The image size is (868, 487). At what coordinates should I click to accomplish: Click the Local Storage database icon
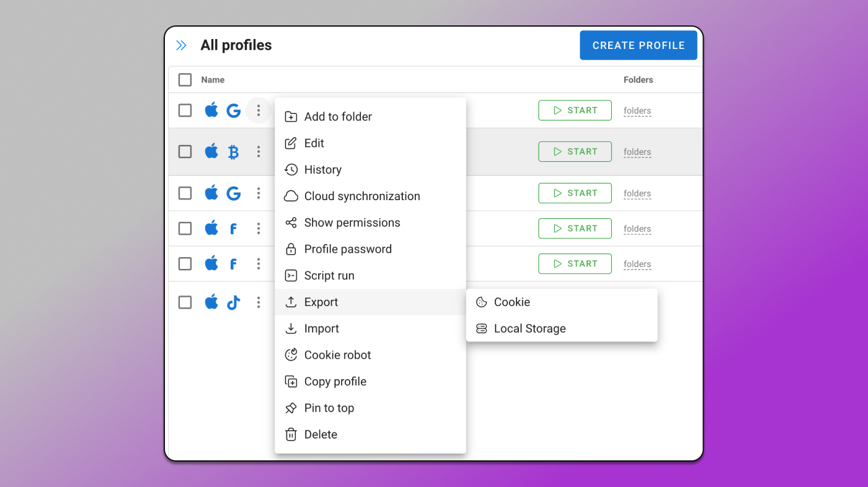click(481, 329)
